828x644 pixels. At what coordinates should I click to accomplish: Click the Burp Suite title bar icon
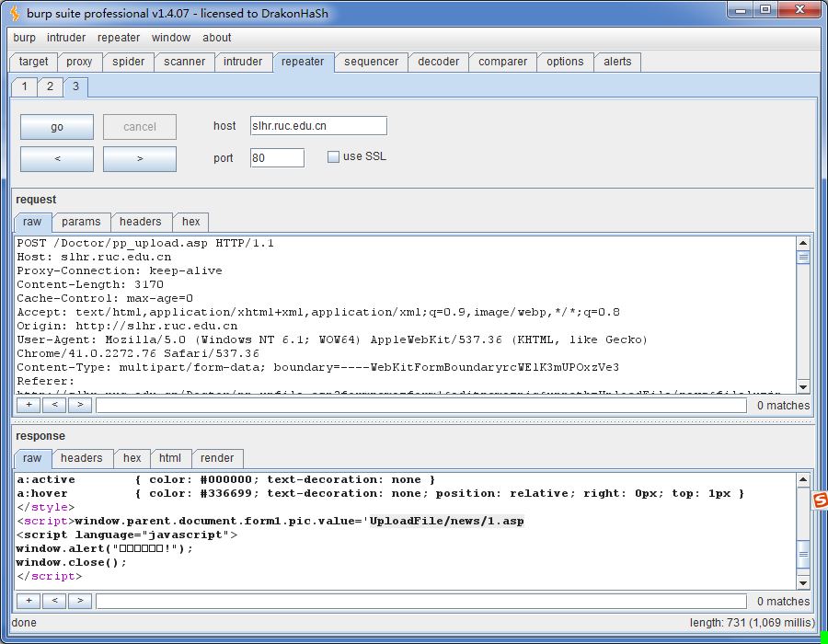(15, 13)
